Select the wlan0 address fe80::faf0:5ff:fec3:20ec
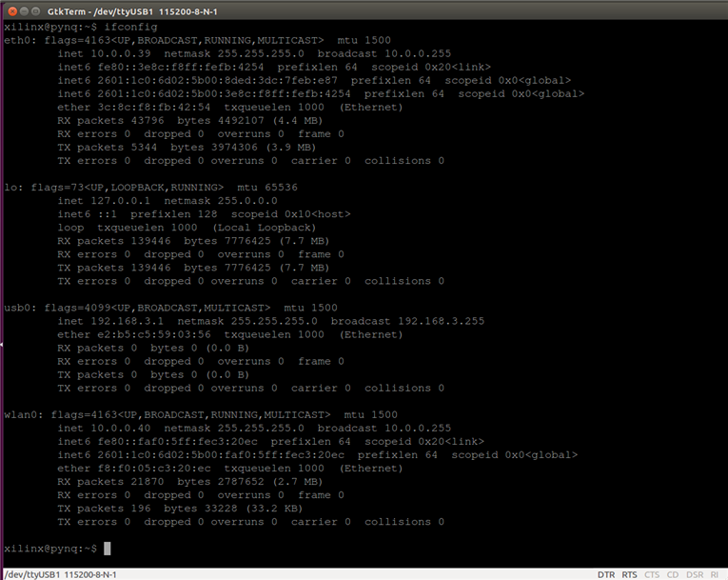 point(177,442)
